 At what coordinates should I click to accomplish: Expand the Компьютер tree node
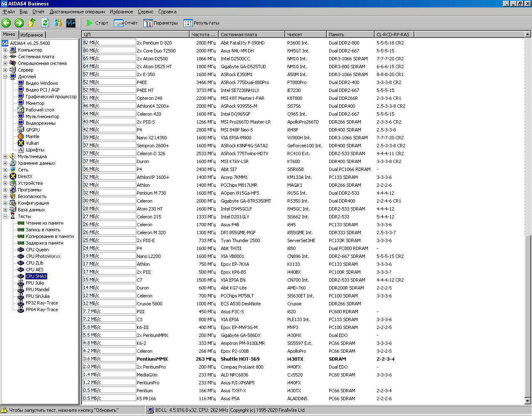[x=5, y=50]
